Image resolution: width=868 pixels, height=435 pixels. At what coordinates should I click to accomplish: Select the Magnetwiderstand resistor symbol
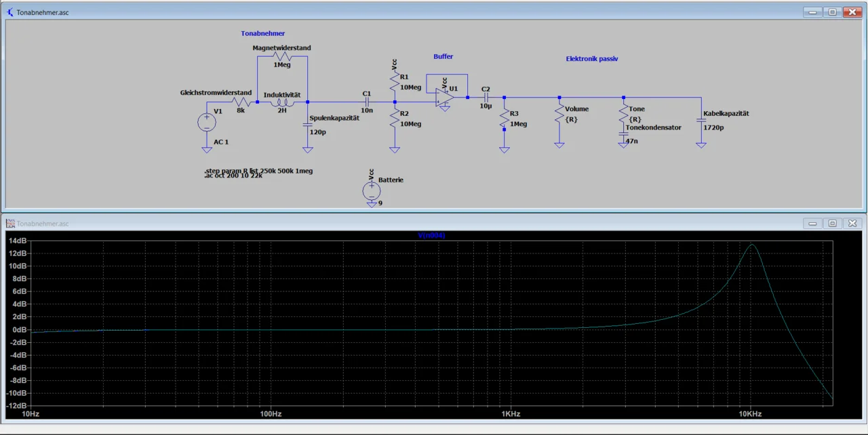282,56
